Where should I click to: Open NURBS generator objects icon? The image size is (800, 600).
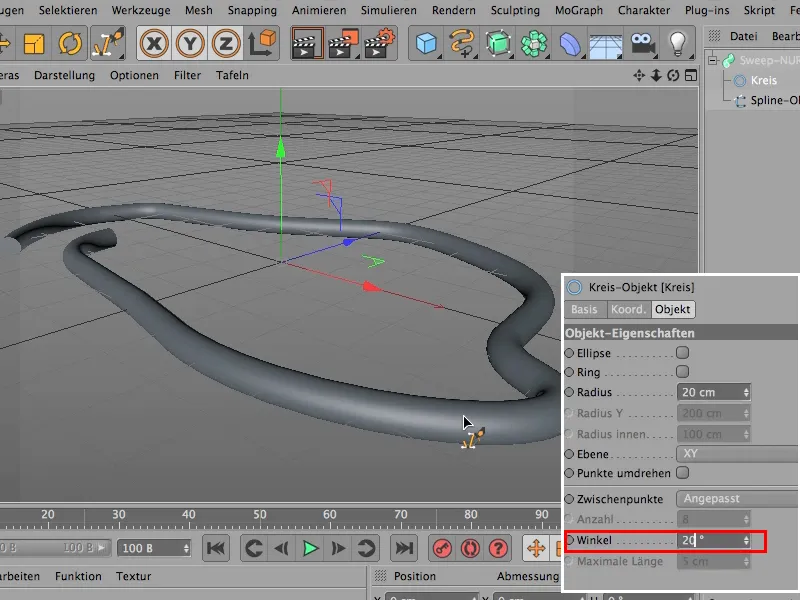pos(498,43)
